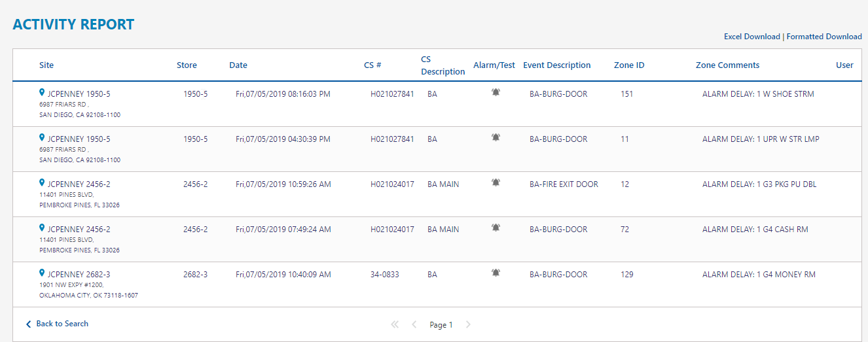Click alarm bell for the BA-FIRE EXIT DOOR event
The image size is (868, 342).
(496, 182)
